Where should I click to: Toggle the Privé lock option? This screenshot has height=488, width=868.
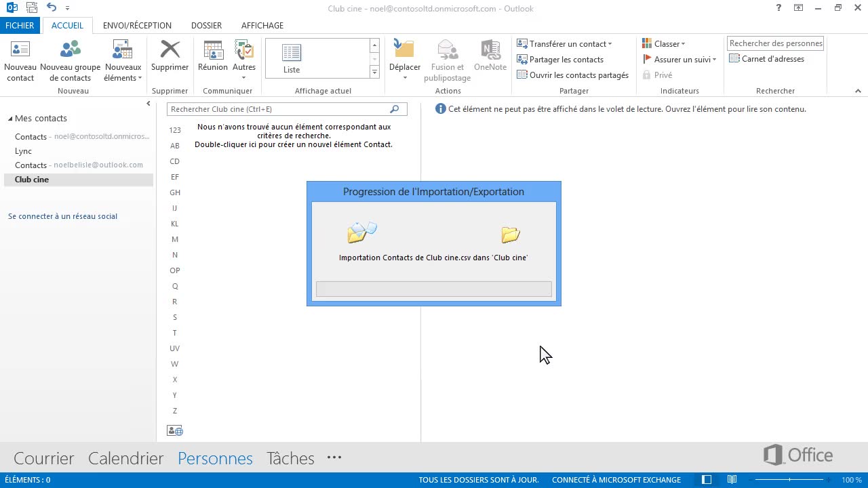(x=657, y=75)
